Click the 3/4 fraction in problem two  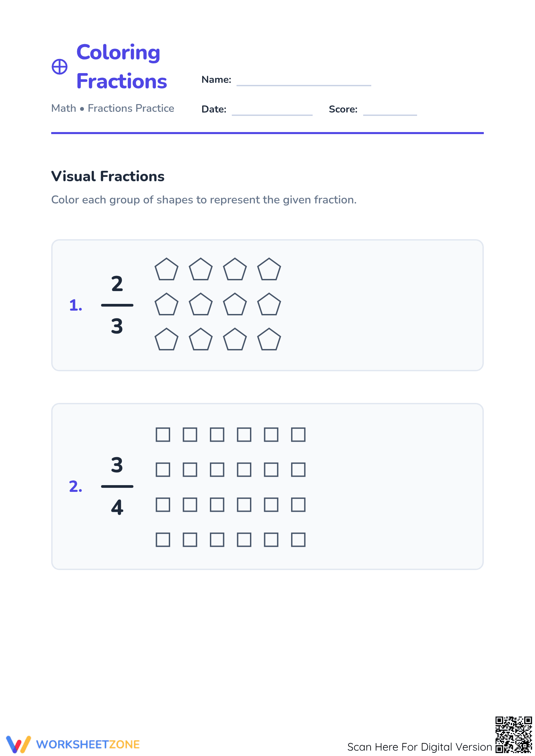coord(117,486)
